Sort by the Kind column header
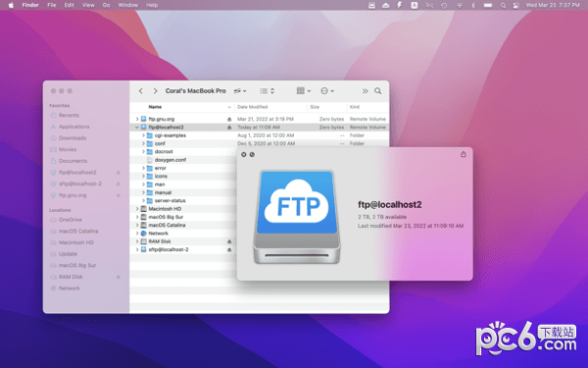The height and width of the screenshot is (368, 588). point(355,107)
